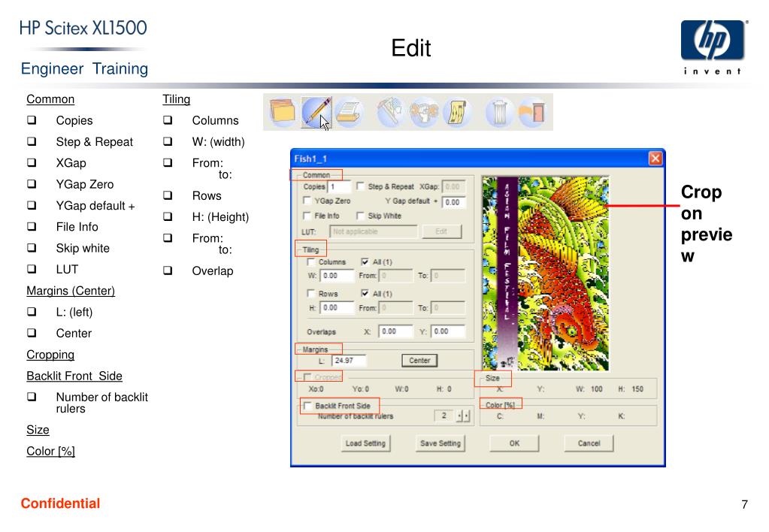This screenshot has width=769, height=532.
Task: Click the Margins L field showing 24.97
Action: coord(350,361)
